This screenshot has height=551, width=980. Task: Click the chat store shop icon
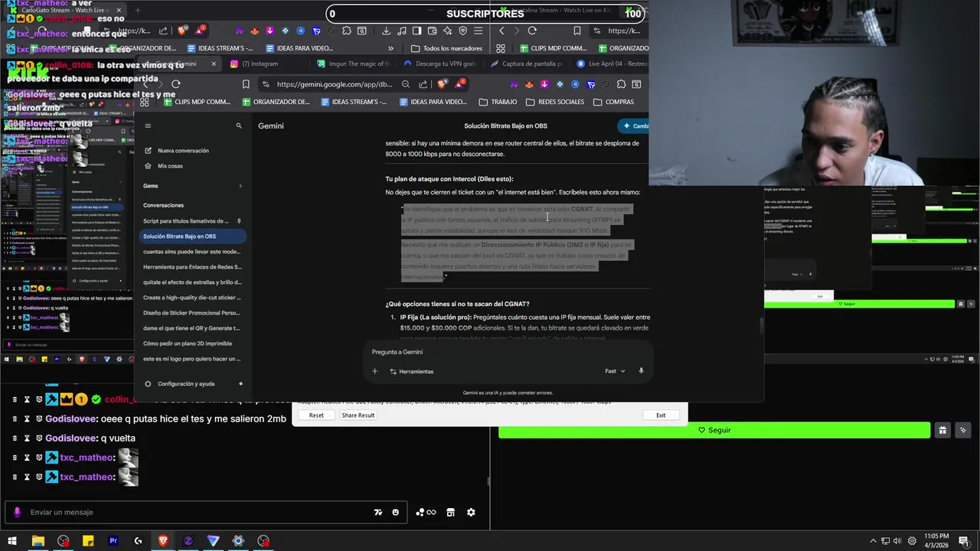tap(450, 513)
